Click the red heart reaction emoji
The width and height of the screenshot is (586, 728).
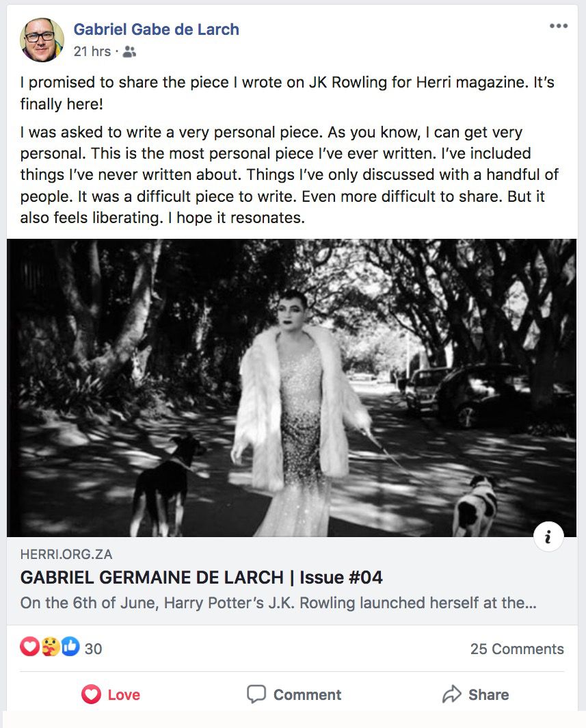pyautogui.click(x=29, y=647)
